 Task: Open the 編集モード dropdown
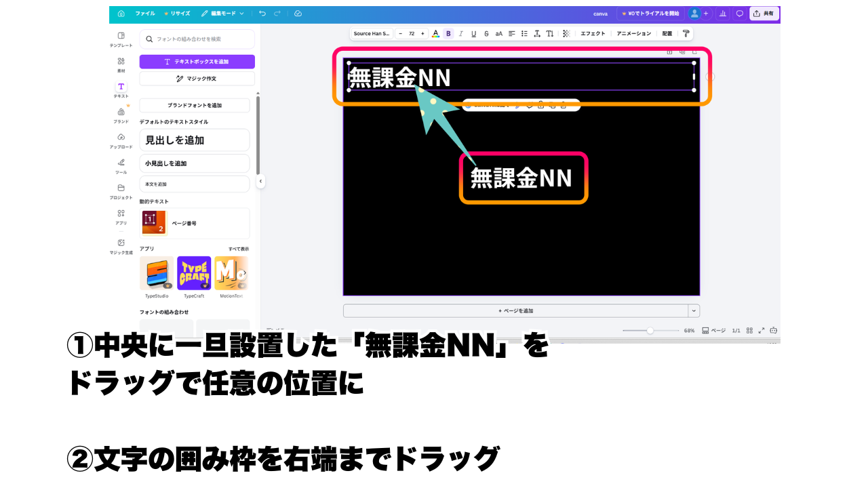[224, 14]
